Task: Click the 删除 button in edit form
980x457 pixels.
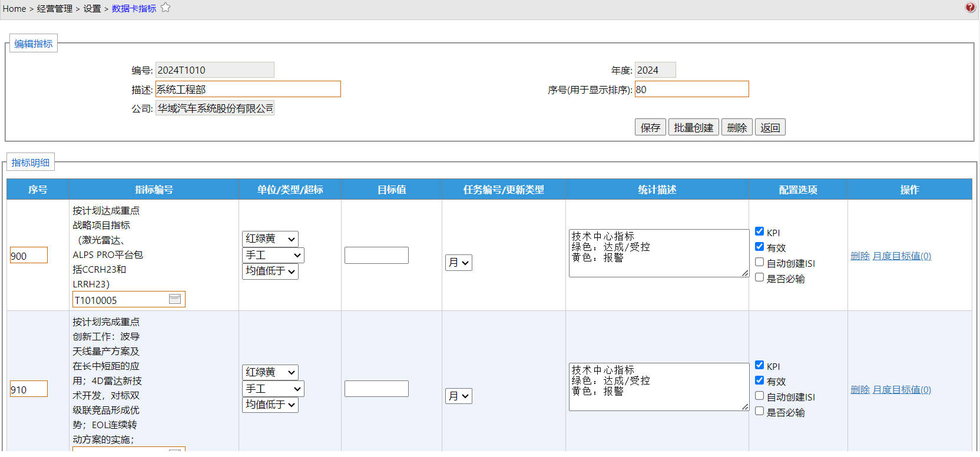Action: click(737, 127)
